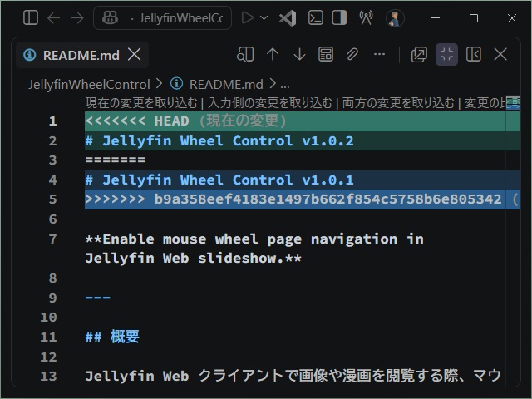Select README.md in the breadcrumb
This screenshot has height=399, width=532.
[x=226, y=85]
